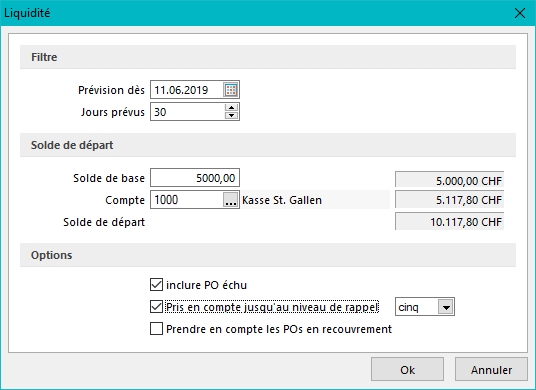This screenshot has width=536, height=390.
Task: Click the 5.117,80 CHF account balance
Action: pyautogui.click(x=450, y=200)
